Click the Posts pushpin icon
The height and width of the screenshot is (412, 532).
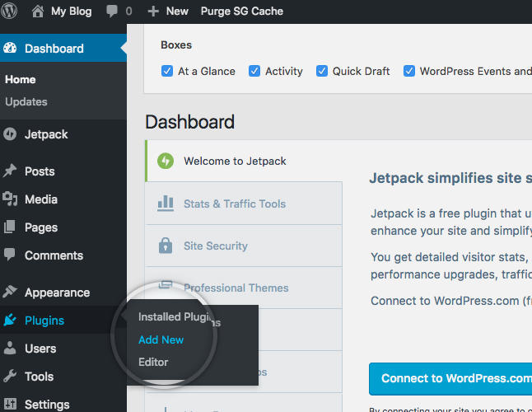tap(10, 171)
